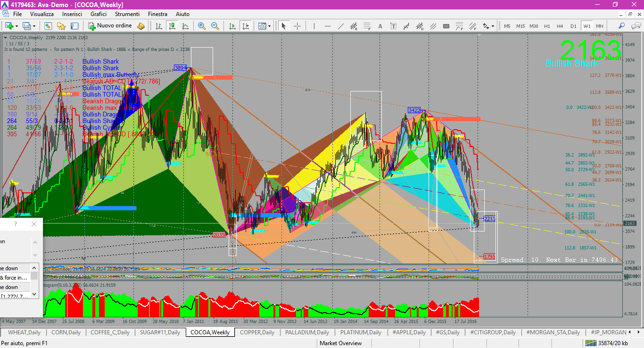Switch chart to M5 timeframe
644x348 pixels.
point(507,26)
